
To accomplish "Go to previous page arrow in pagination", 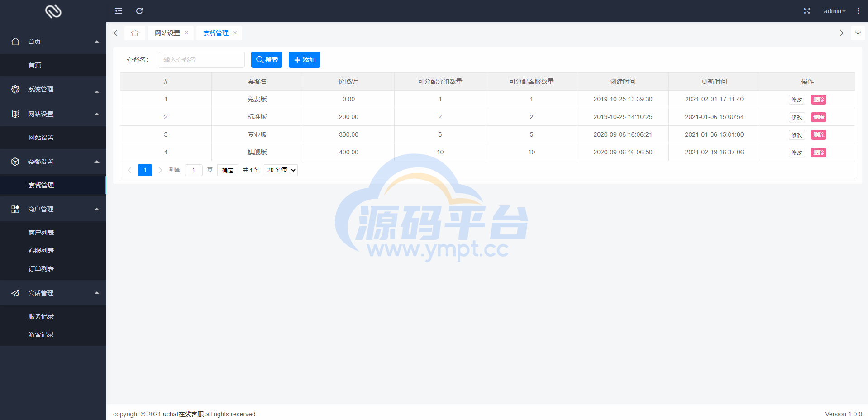I will 129,170.
